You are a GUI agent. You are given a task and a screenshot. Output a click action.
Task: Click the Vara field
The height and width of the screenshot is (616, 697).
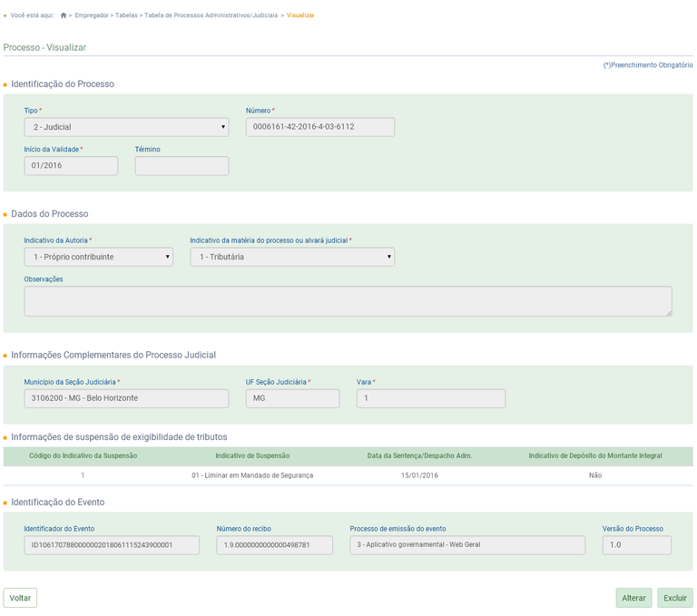pyautogui.click(x=430, y=398)
